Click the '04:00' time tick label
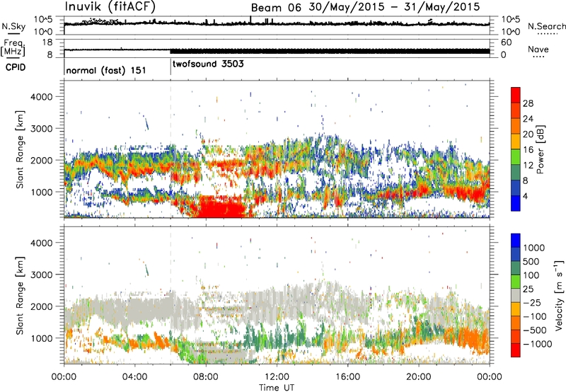This screenshot has height=392, width=566. pyautogui.click(x=134, y=377)
